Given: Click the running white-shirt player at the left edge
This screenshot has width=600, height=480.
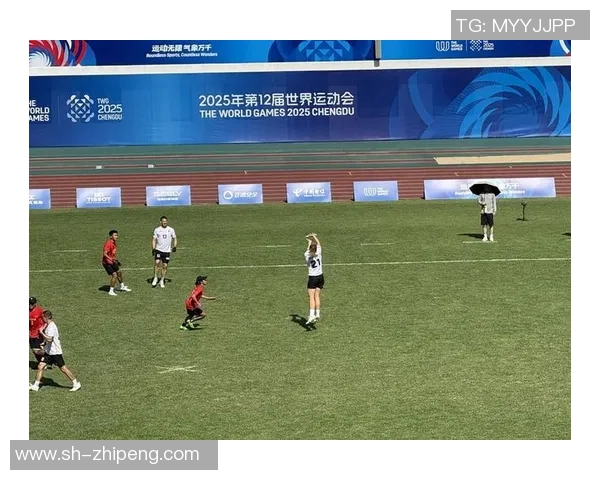Looking at the screenshot, I should click(55, 351).
